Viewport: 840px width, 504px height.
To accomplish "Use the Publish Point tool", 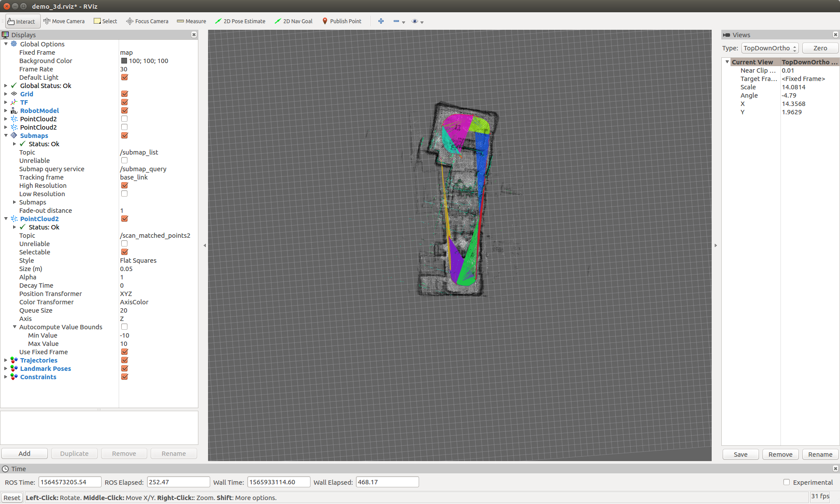I will [342, 21].
